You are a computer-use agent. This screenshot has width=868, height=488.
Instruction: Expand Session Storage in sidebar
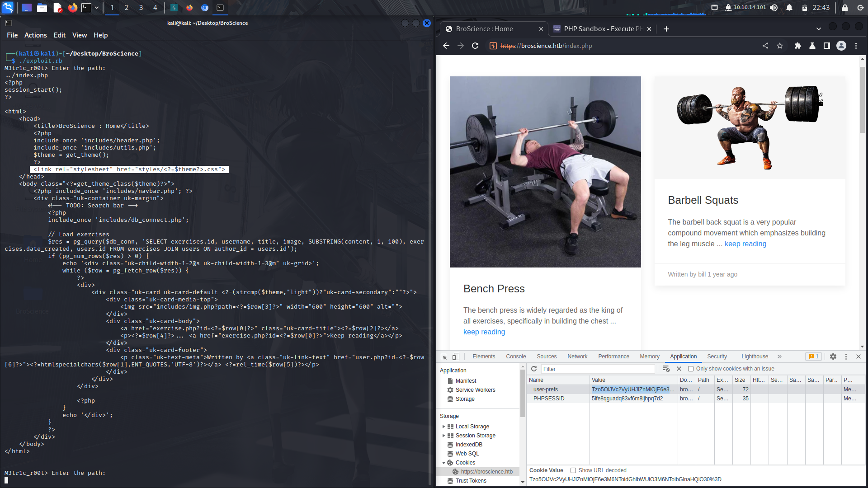(x=443, y=436)
